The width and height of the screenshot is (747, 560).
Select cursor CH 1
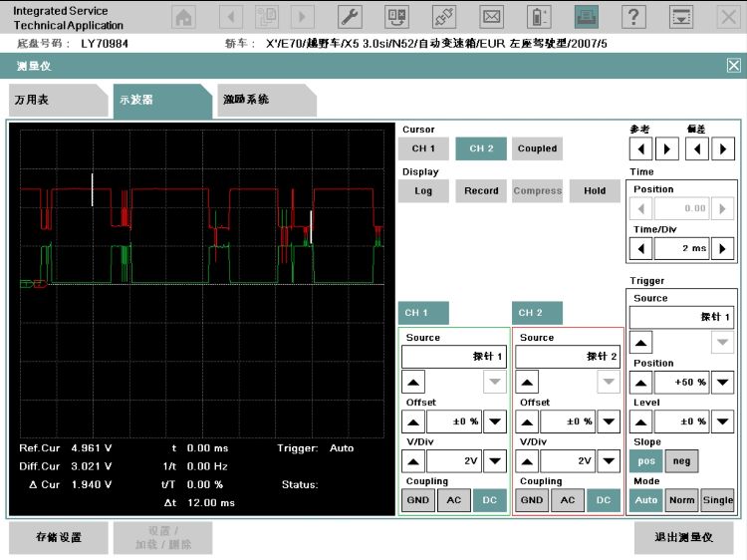[x=423, y=148]
